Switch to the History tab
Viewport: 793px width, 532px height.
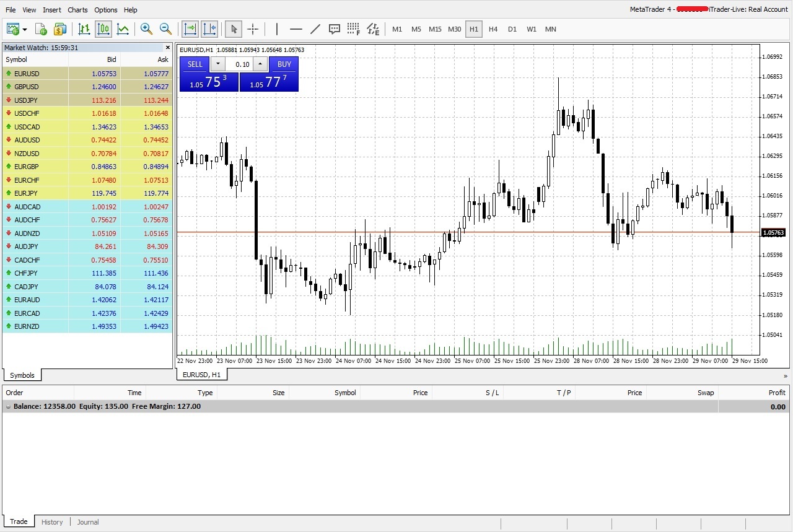(x=52, y=522)
